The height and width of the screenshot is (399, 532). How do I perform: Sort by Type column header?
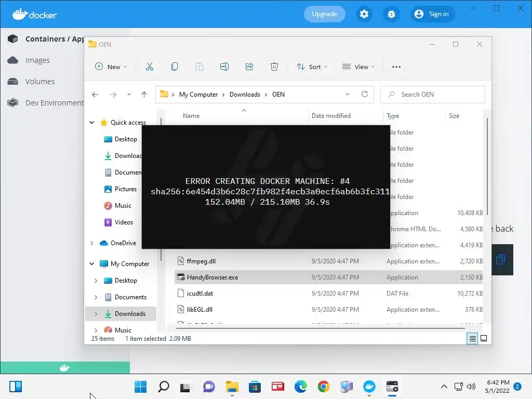tap(393, 116)
